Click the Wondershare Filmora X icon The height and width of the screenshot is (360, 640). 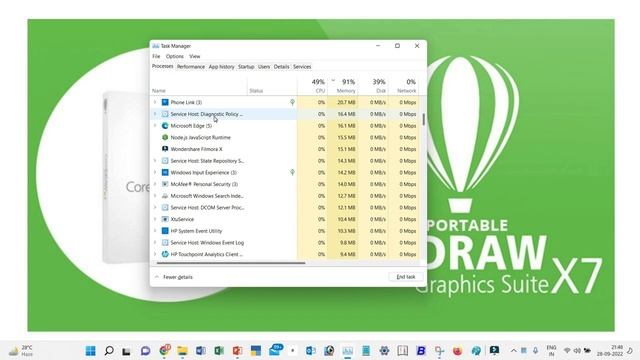click(x=165, y=149)
